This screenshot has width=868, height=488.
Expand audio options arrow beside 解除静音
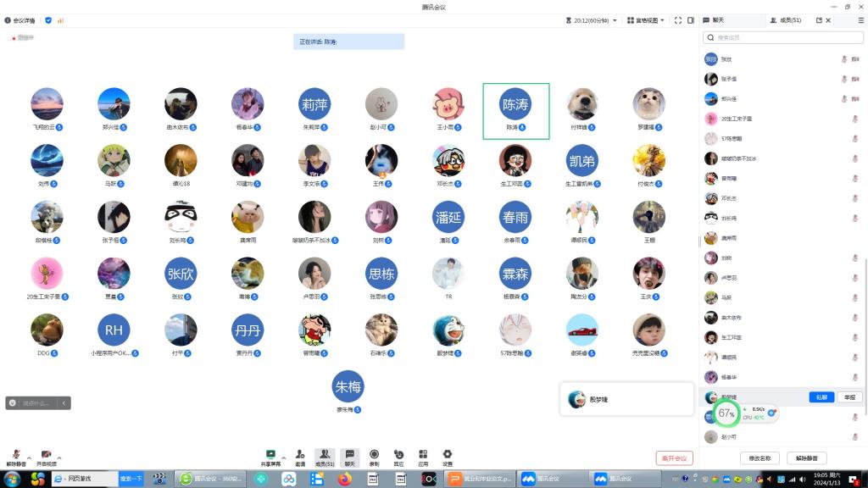tap(30, 457)
